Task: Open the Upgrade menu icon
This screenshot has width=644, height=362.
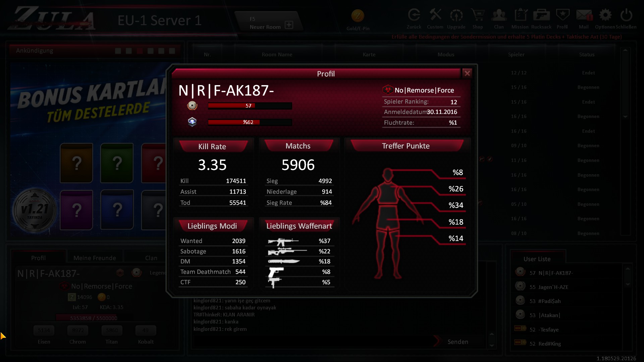Action: 456,15
